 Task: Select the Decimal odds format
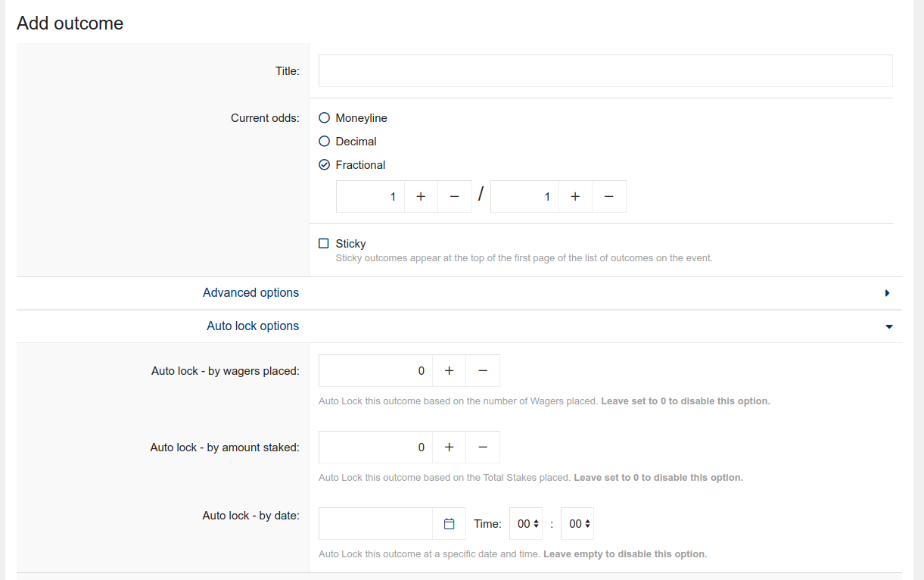325,142
